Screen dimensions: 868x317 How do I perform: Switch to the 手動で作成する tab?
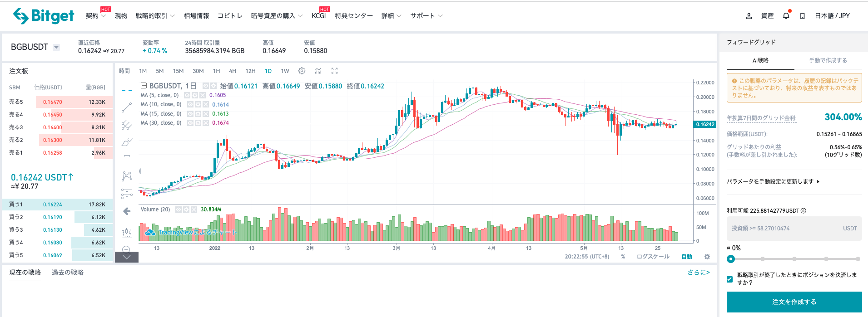[x=828, y=60]
